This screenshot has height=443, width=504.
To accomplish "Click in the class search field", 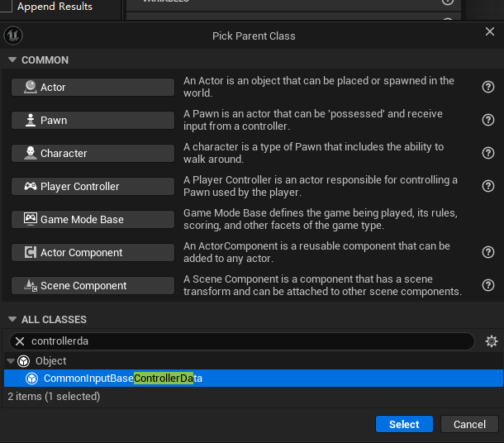I will coord(248,341).
